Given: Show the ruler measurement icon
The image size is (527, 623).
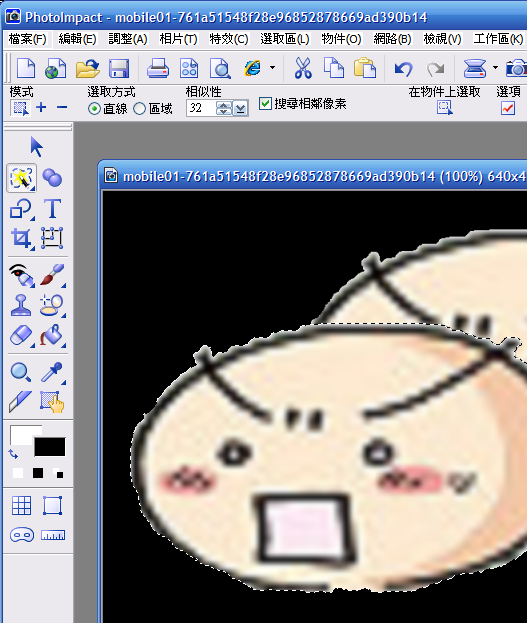Looking at the screenshot, I should 53,535.
